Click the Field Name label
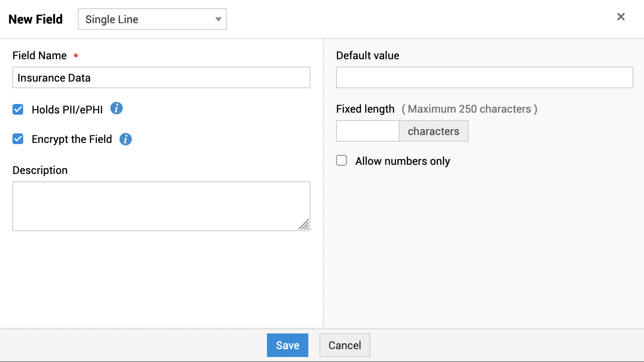This screenshot has width=644, height=362. 40,56
